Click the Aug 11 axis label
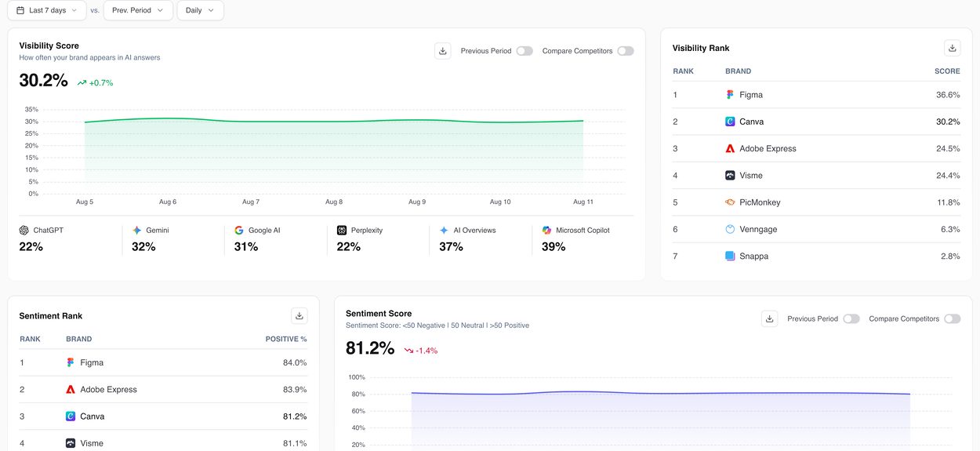This screenshot has width=980, height=451. (x=583, y=202)
